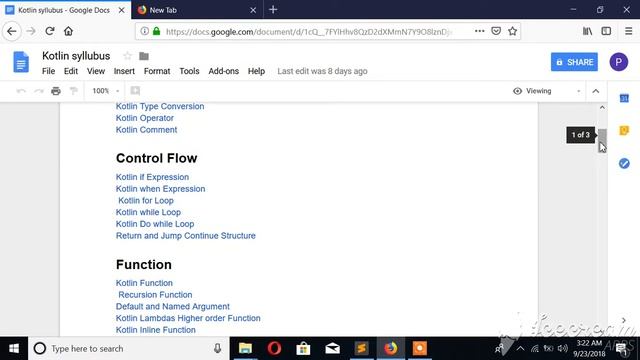Open Kotlin when Expression link
Image resolution: width=640 pixels, height=360 pixels.
pos(160,189)
